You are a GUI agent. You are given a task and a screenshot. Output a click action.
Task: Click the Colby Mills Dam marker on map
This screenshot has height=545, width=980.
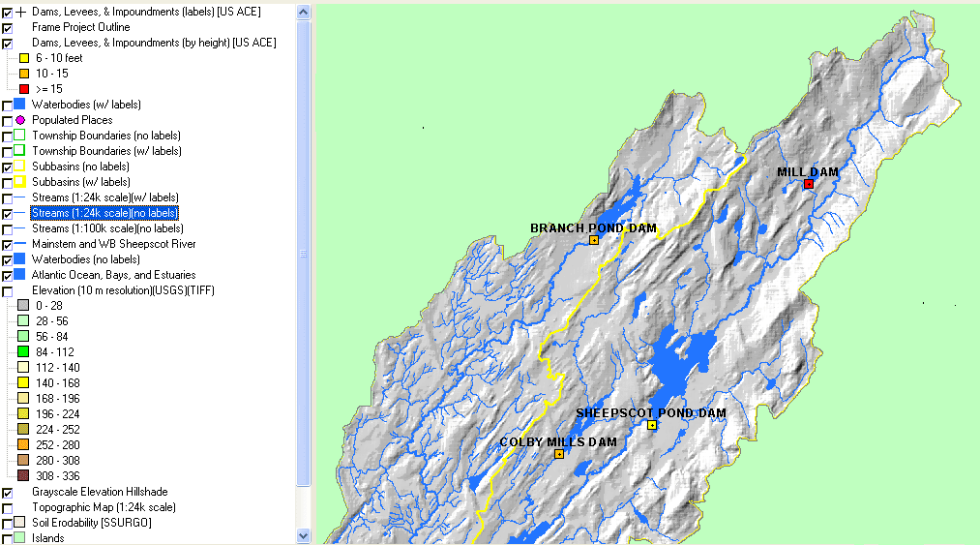click(x=559, y=454)
